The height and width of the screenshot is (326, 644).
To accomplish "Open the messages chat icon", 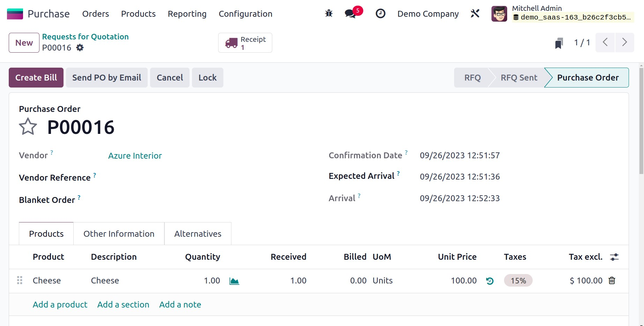I will [x=350, y=14].
